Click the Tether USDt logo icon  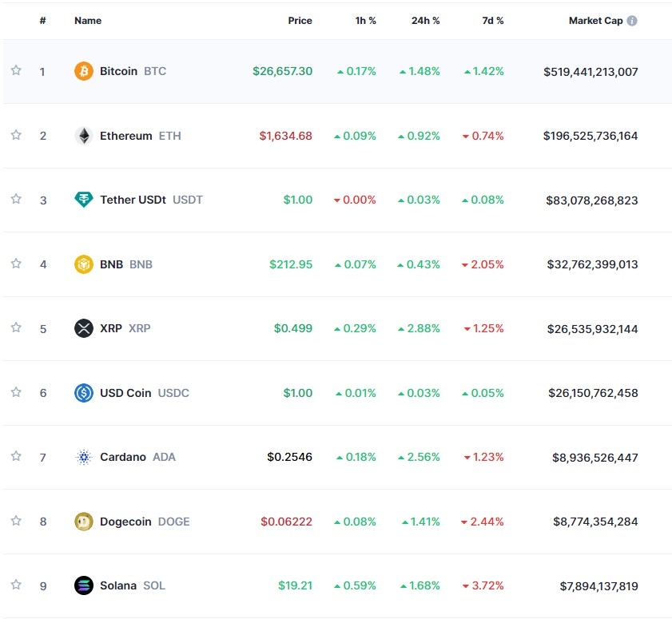(84, 200)
